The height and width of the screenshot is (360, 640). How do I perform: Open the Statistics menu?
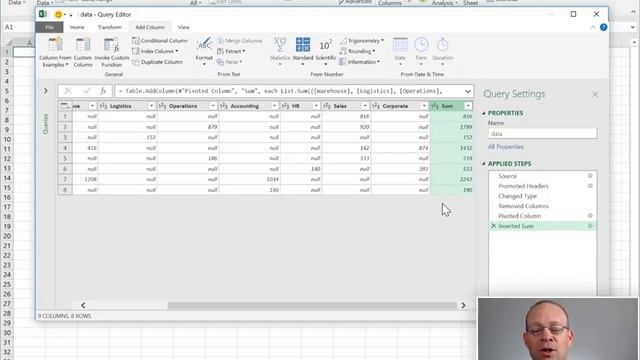click(x=280, y=51)
